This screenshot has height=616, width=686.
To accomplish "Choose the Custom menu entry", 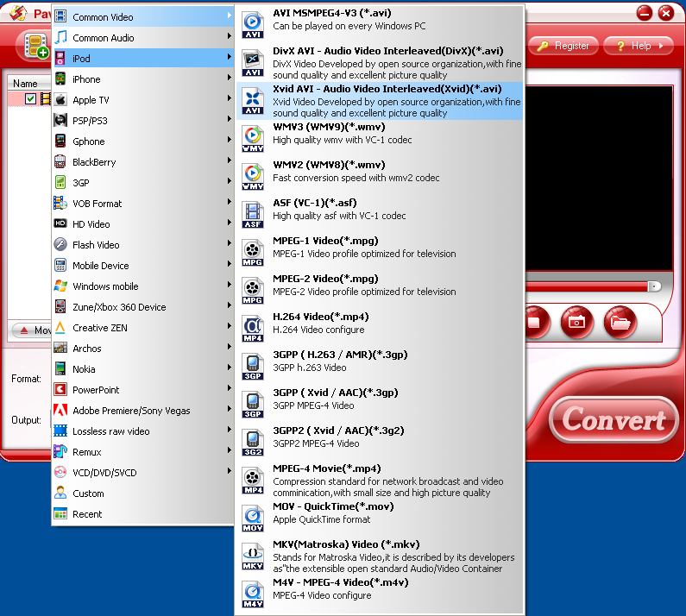I will (x=142, y=493).
